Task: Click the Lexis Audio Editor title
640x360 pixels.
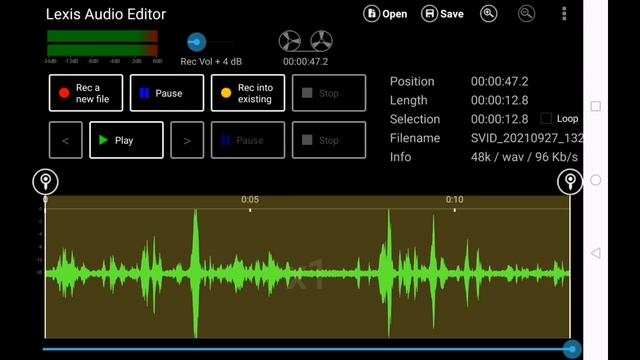Action: [x=106, y=14]
